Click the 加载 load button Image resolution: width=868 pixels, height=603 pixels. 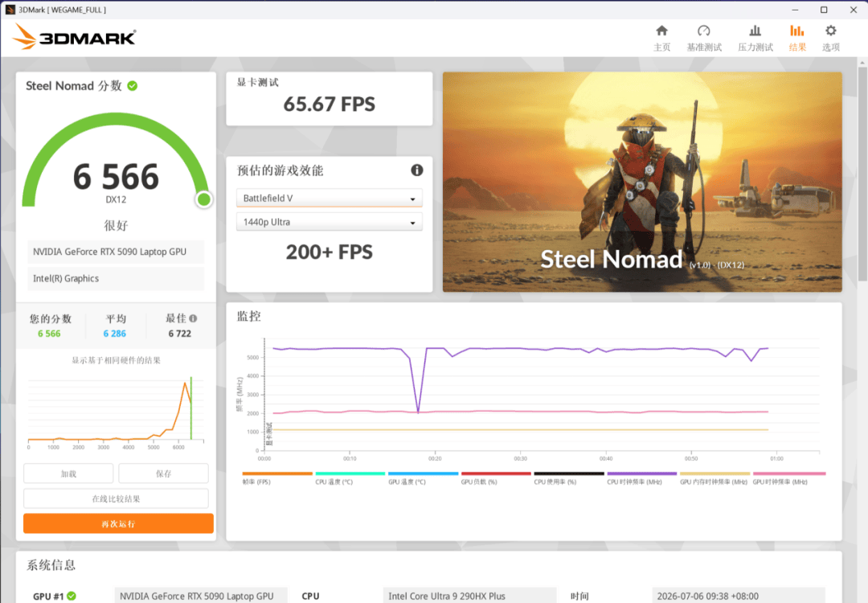pos(68,474)
